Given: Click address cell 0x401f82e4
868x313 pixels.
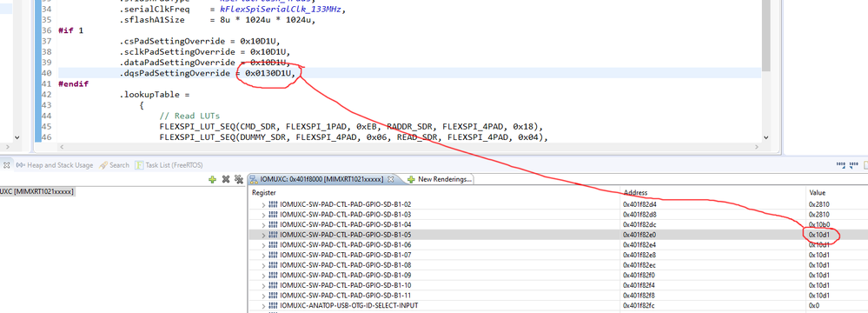Looking at the screenshot, I should coord(640,245).
